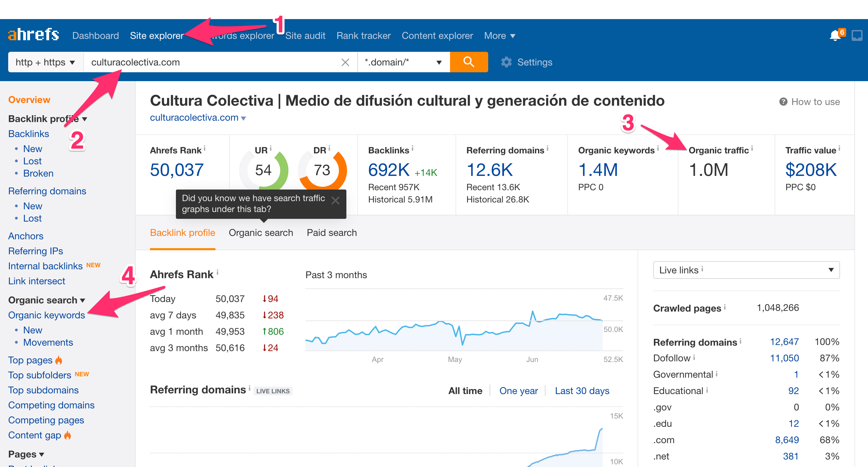
Task: Click the info icon beside Crawled pages
Action: pyautogui.click(x=725, y=306)
